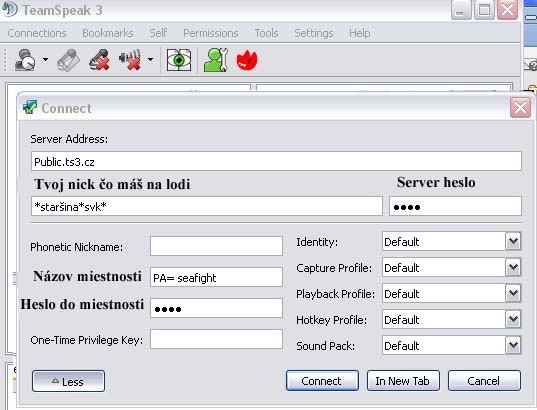Open the connect icon's dropdown arrow

[x=45, y=60]
